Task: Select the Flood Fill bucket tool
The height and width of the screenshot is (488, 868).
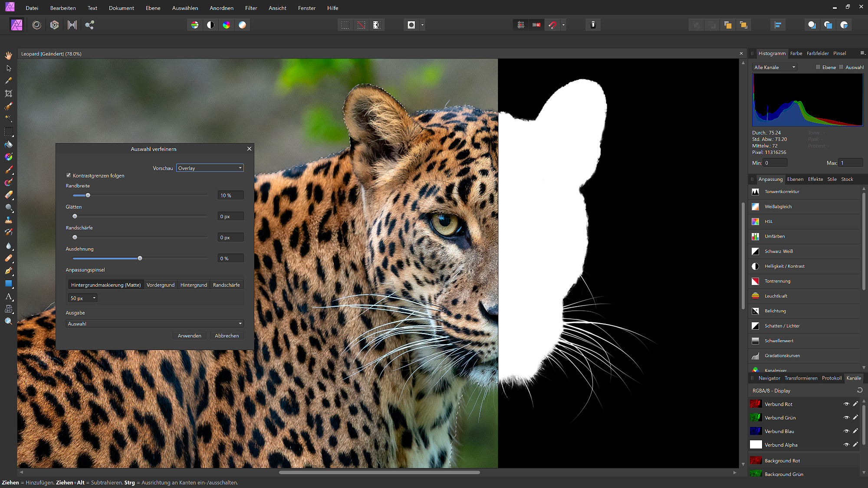Action: 8,144
